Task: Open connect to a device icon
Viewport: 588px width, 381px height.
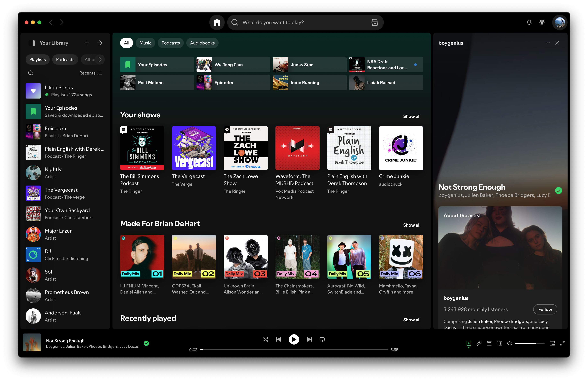Action: [x=499, y=343]
